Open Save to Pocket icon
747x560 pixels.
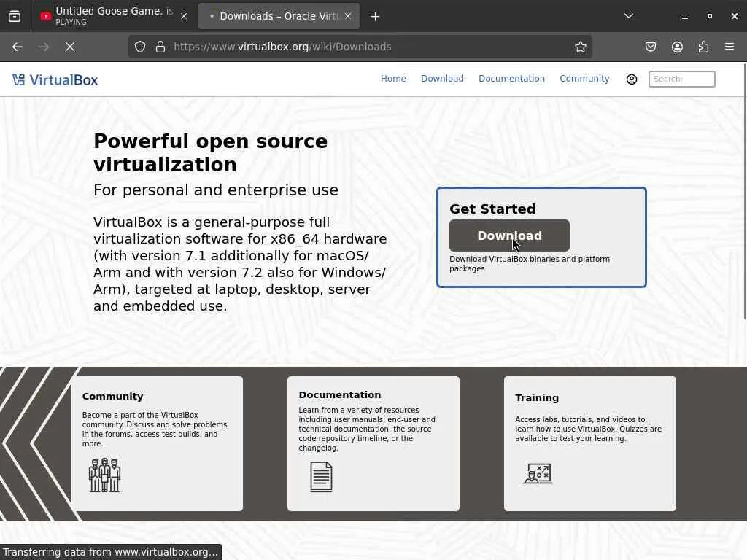(x=651, y=47)
